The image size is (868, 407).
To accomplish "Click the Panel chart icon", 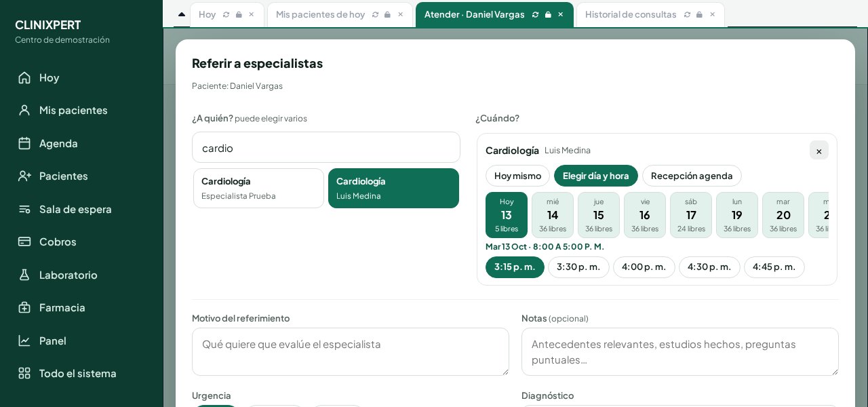I will click(24, 341).
